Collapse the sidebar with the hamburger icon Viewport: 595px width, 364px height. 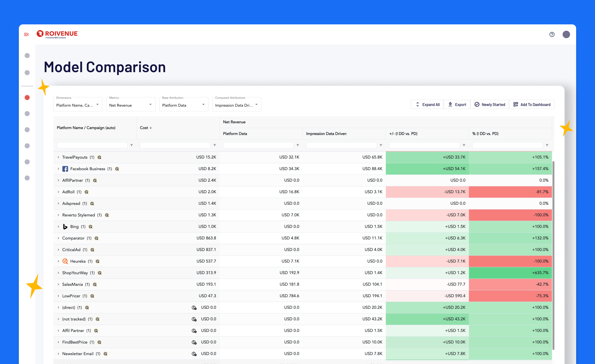[26, 34]
